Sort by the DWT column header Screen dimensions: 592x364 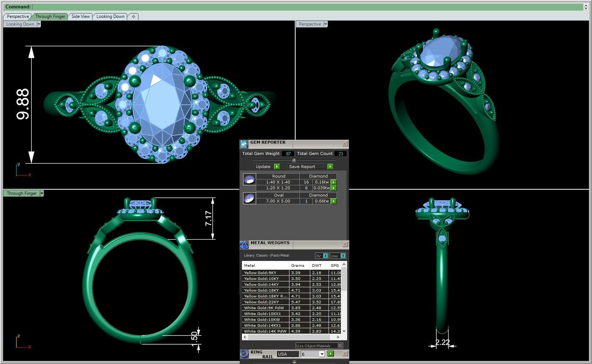319,266
